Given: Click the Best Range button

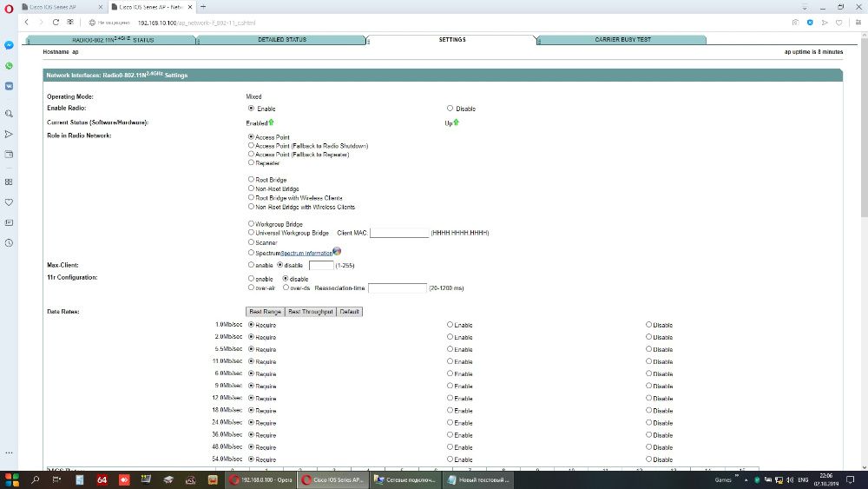Looking at the screenshot, I should 265,312.
